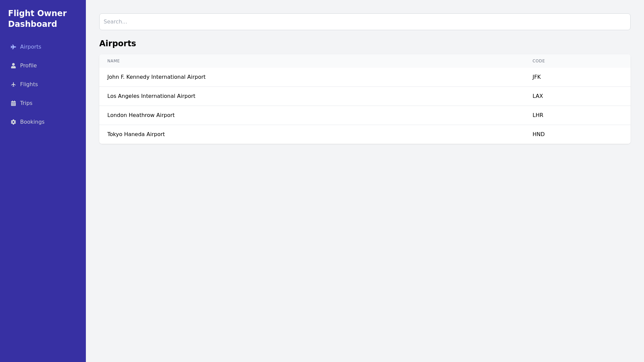Screen dimensions: 644x362
Task: Click the Airports heading
Action: pyautogui.click(x=117, y=43)
